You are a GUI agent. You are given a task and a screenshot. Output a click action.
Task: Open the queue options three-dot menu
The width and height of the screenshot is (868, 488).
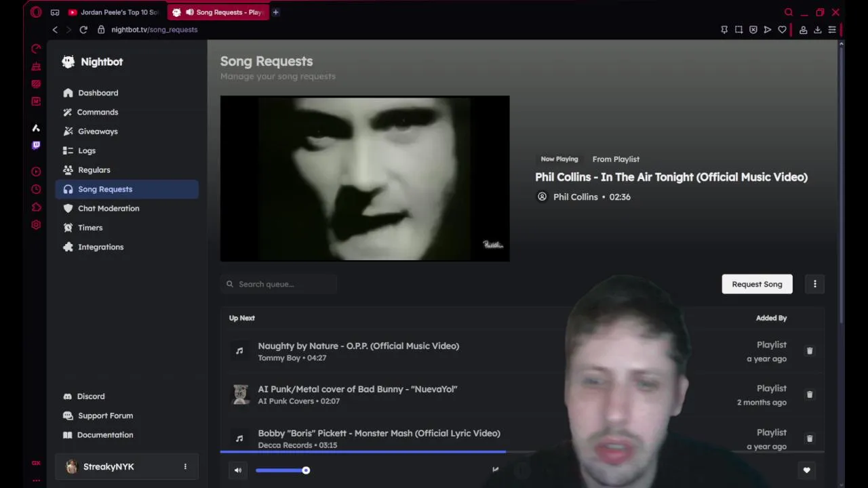[x=815, y=284]
